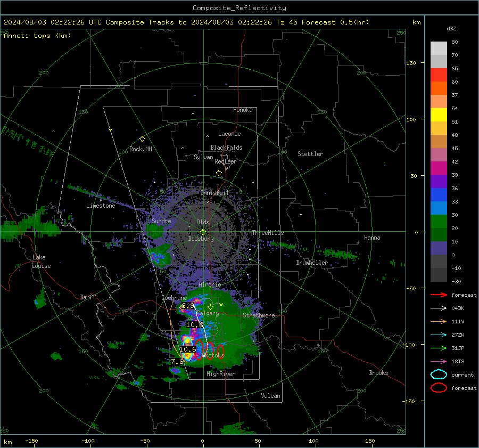479x448 pixels.
Task: Click the yellow diamond marker above Calgary label
Action: point(210,307)
